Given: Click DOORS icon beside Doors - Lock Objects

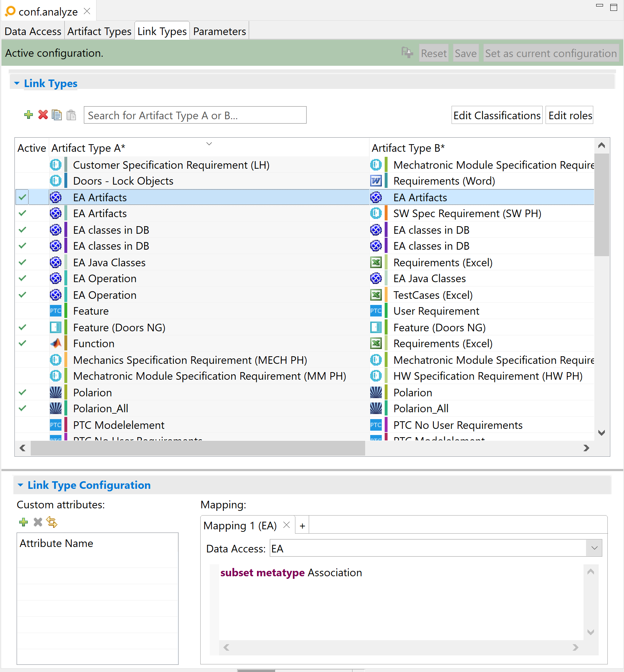Looking at the screenshot, I should pos(55,181).
